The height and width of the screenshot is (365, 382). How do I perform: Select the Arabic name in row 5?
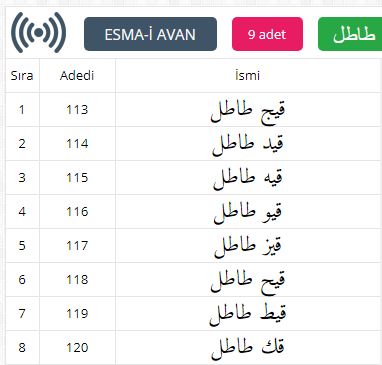point(248,246)
